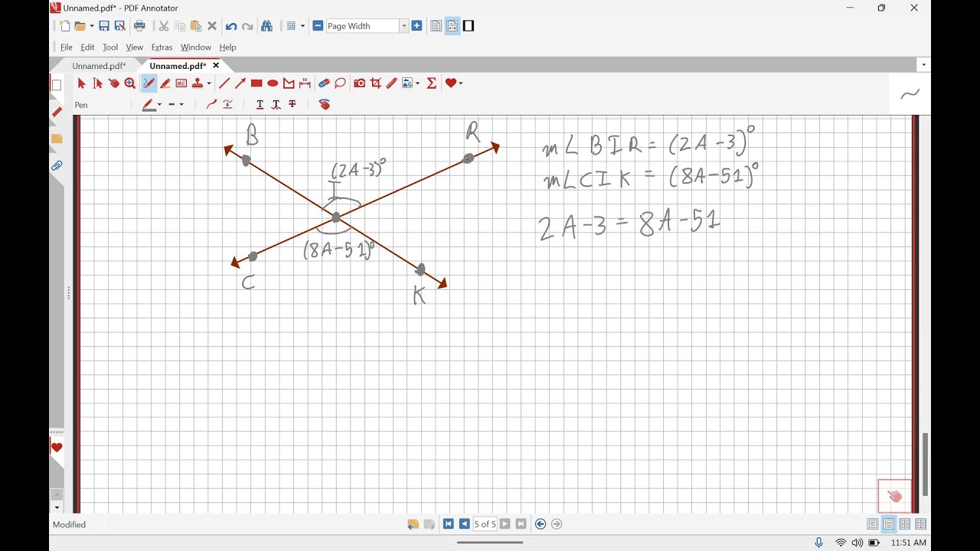
Task: Undo the last annotation
Action: click(231, 26)
